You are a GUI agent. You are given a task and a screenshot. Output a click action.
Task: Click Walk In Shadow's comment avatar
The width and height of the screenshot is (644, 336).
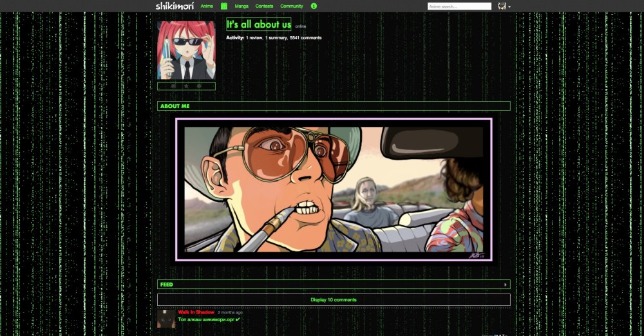click(166, 318)
